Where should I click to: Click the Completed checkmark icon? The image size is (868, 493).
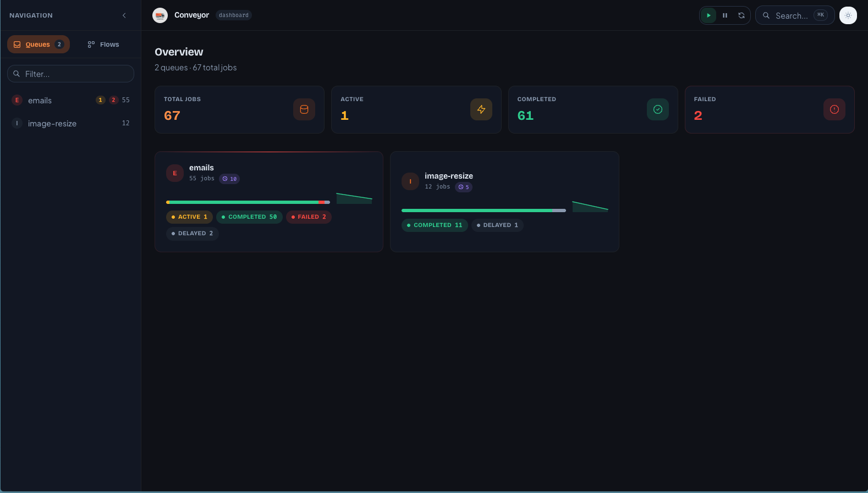657,109
